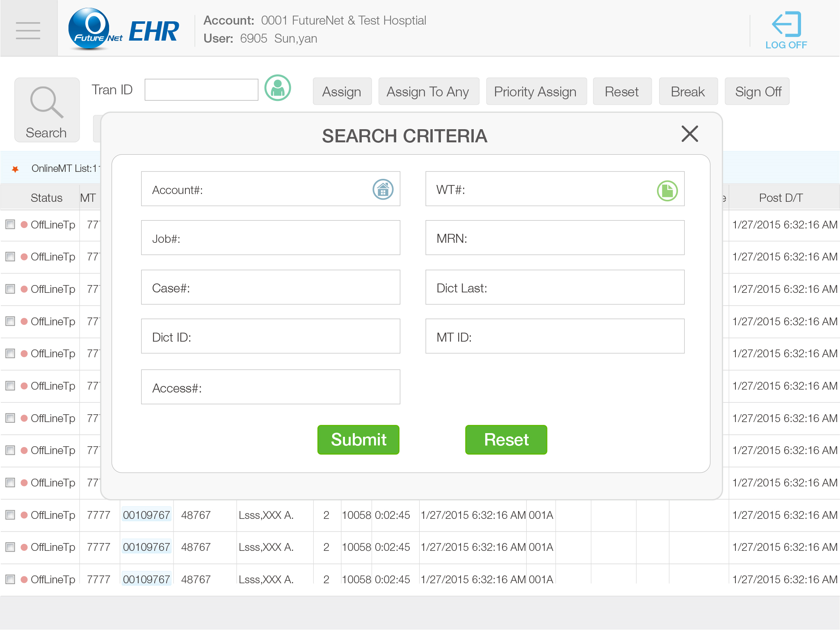Sort by the Post D/T column header
The height and width of the screenshot is (630, 840).
781,198
